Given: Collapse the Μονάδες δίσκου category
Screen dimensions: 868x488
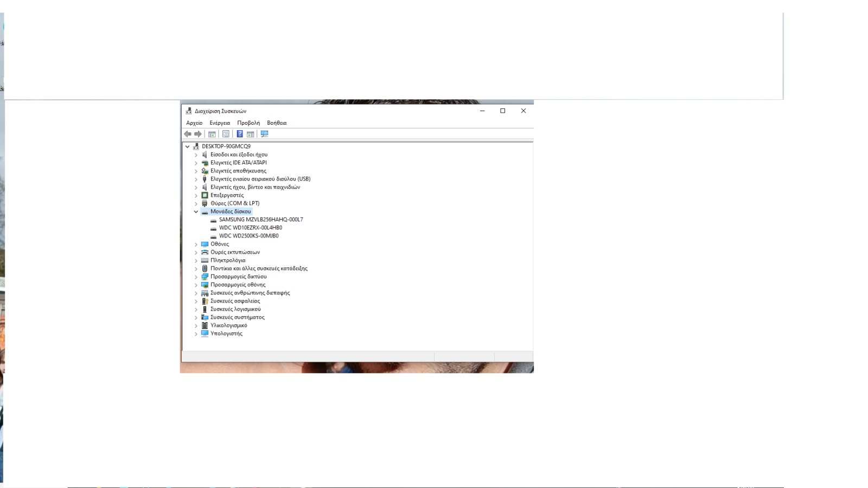Looking at the screenshot, I should click(196, 211).
